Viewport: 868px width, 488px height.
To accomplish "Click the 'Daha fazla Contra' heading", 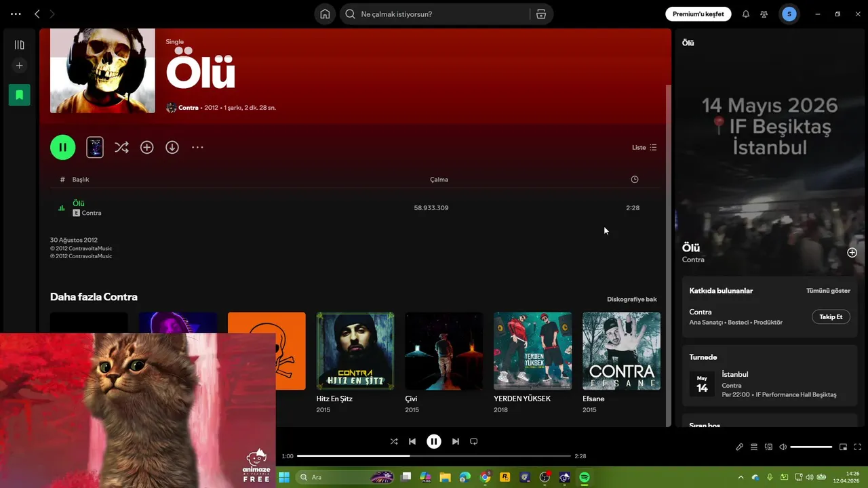I will click(94, 297).
